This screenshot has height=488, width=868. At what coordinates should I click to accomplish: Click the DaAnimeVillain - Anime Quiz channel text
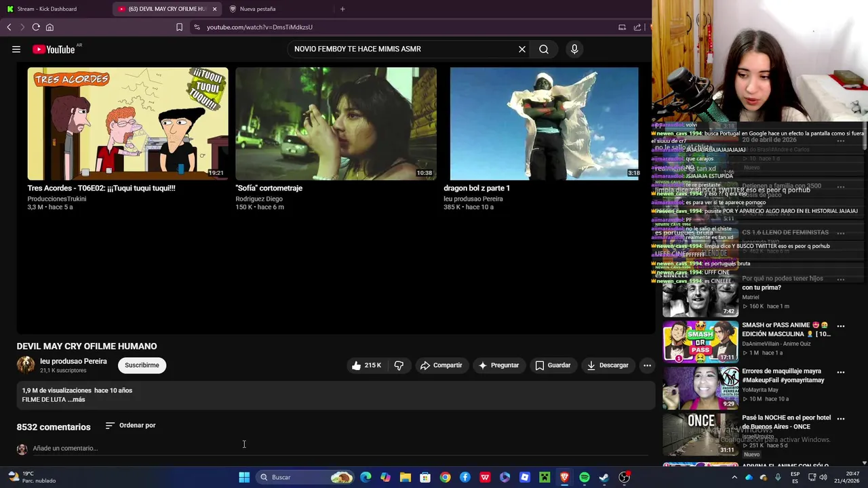pos(776,344)
